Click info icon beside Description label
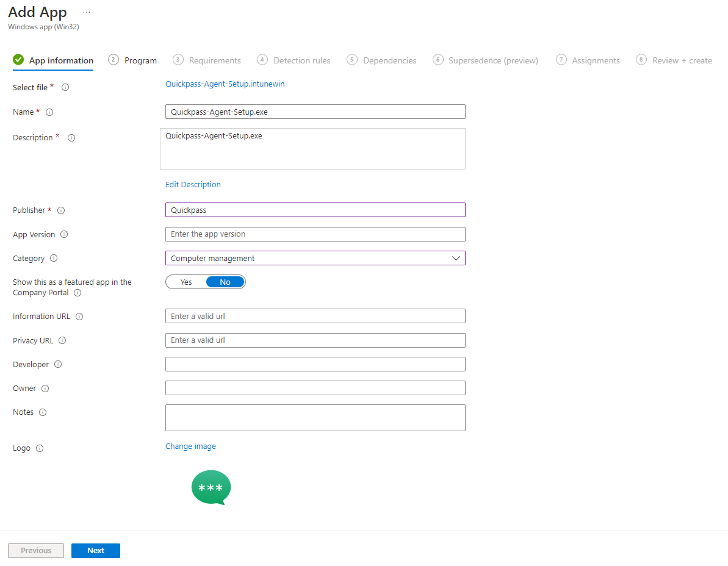Viewport: 728px width, 566px height. [71, 138]
